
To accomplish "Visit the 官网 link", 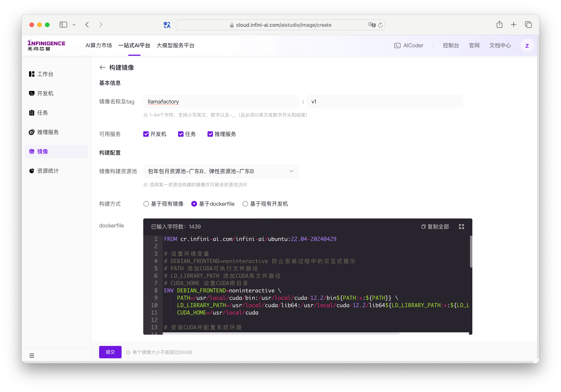I will pyautogui.click(x=474, y=46).
